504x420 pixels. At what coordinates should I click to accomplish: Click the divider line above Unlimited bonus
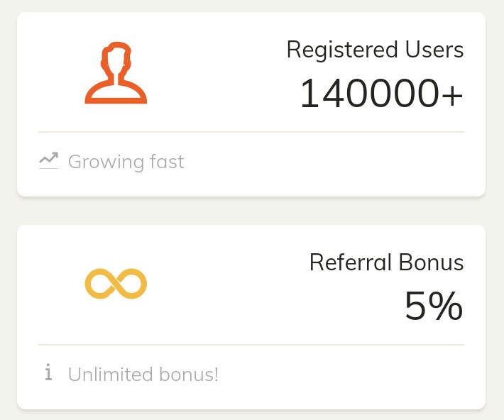coord(251,345)
